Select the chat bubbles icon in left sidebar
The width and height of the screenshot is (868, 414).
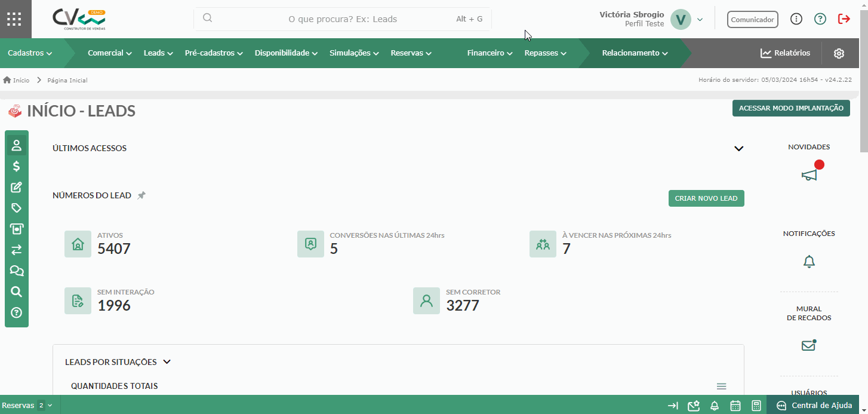tap(17, 271)
